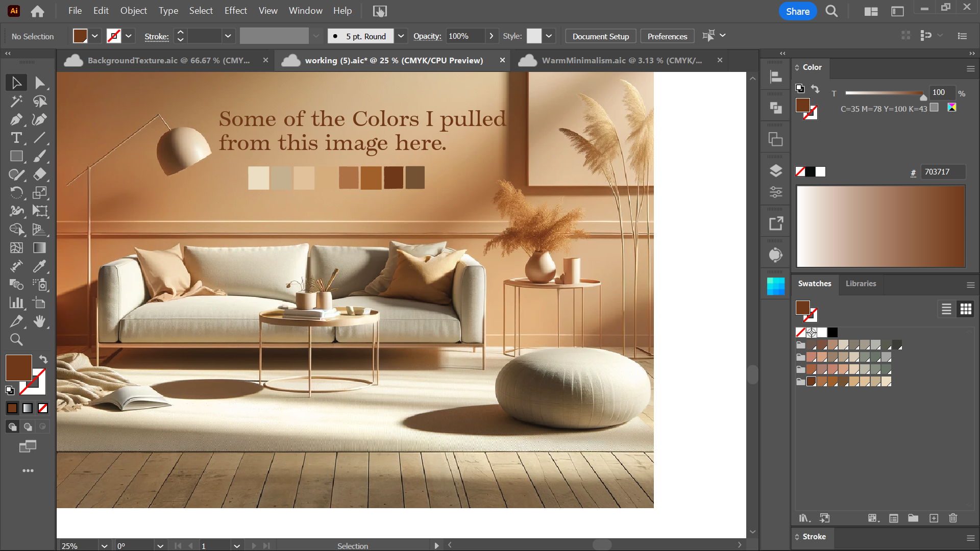
Task: Select the Rectangle tool
Action: (x=16, y=156)
